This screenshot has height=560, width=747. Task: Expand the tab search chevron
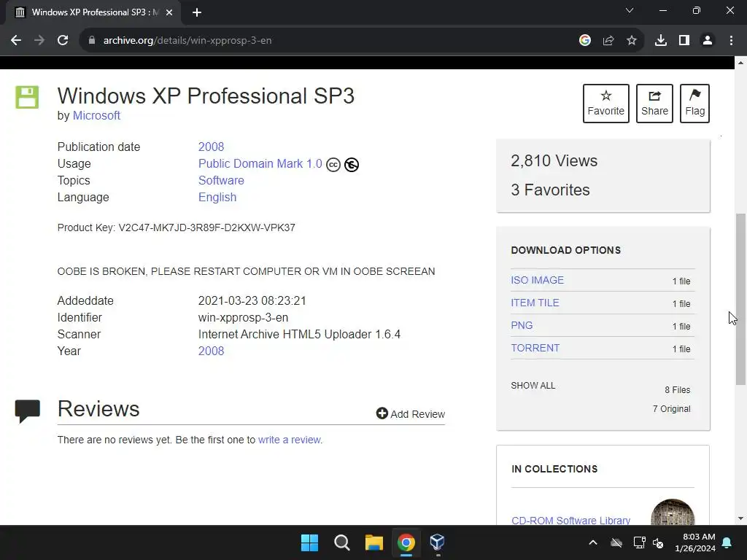tap(630, 10)
